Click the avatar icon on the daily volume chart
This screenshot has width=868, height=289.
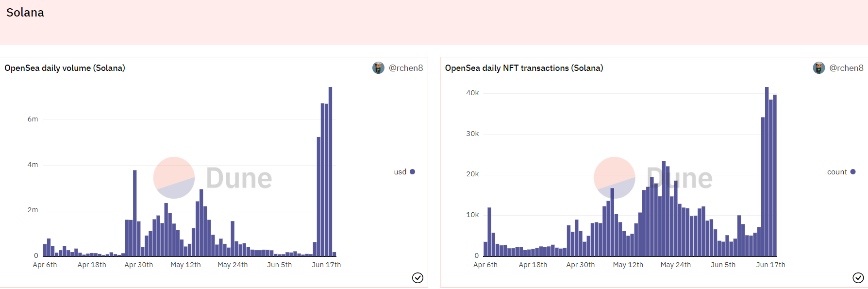point(378,68)
